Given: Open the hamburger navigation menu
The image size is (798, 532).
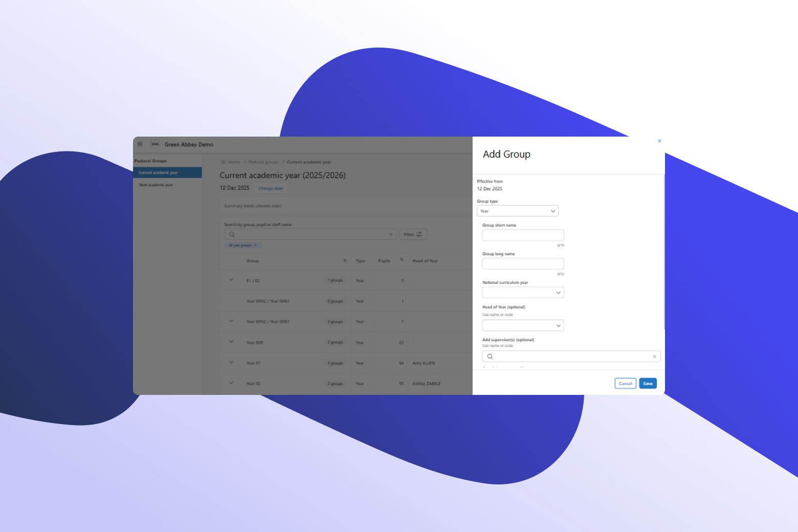Looking at the screenshot, I should pos(140,144).
